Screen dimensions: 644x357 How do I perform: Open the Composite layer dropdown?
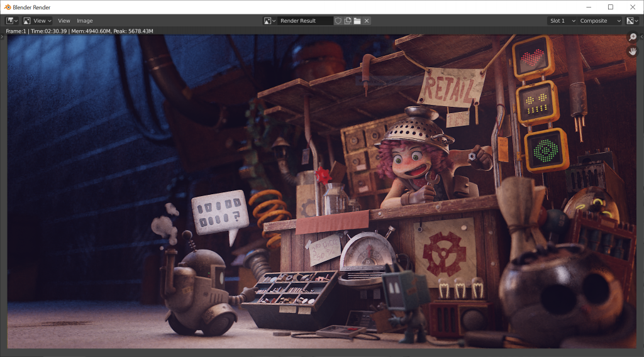tap(600, 21)
